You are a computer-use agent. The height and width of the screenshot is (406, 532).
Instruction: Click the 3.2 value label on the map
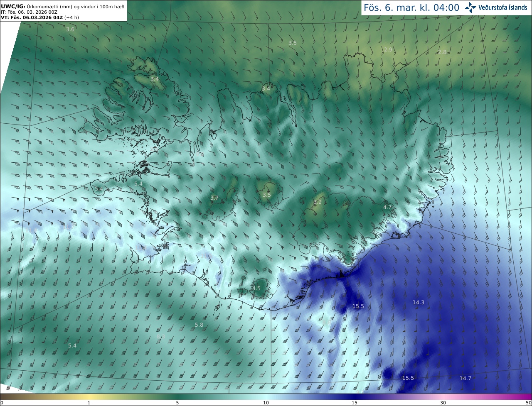[x=318, y=202]
